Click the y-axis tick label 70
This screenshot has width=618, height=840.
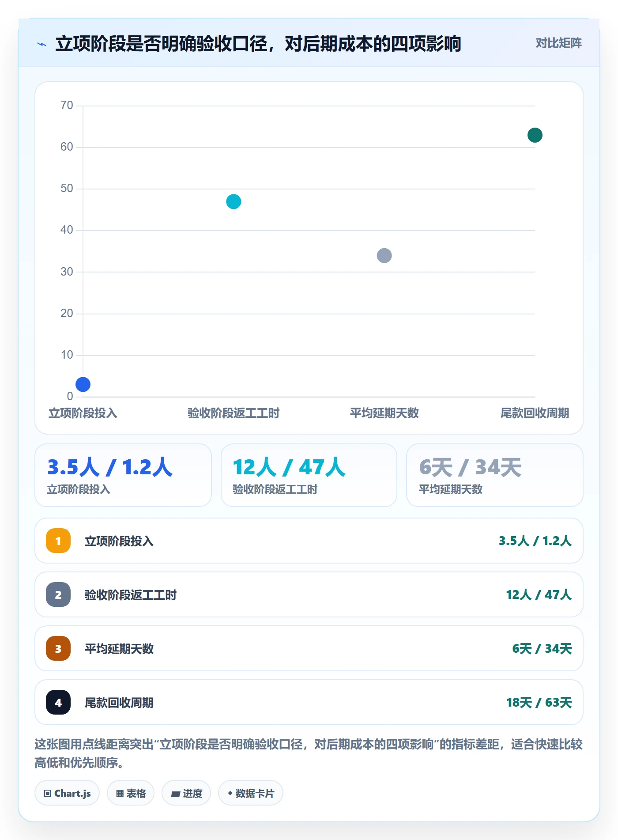tap(67, 105)
